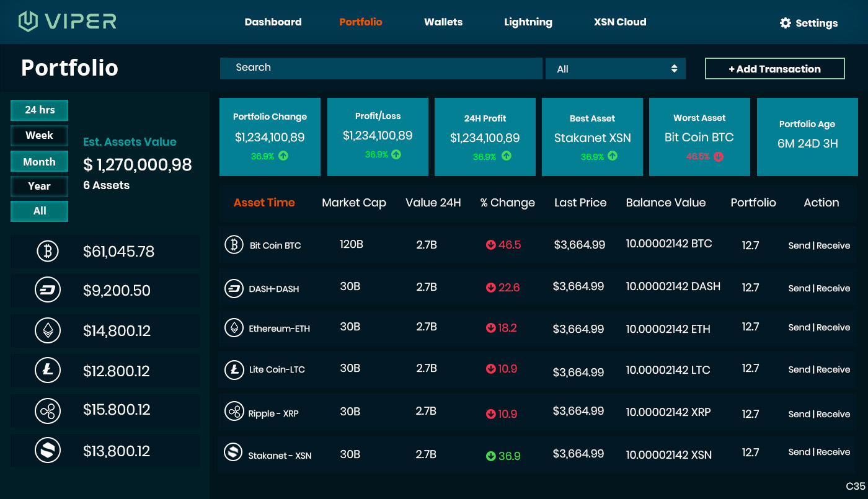Click red down arrow next to 22.6

pos(490,288)
